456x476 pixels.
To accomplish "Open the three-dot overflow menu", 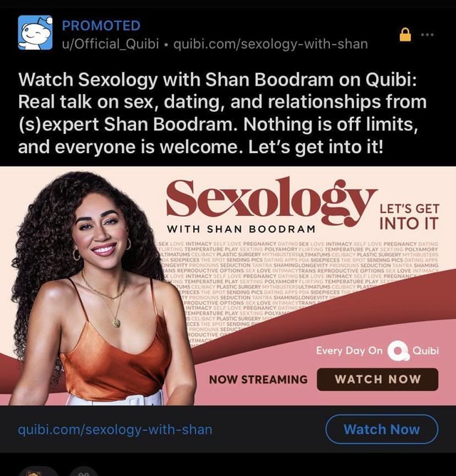I will point(427,35).
